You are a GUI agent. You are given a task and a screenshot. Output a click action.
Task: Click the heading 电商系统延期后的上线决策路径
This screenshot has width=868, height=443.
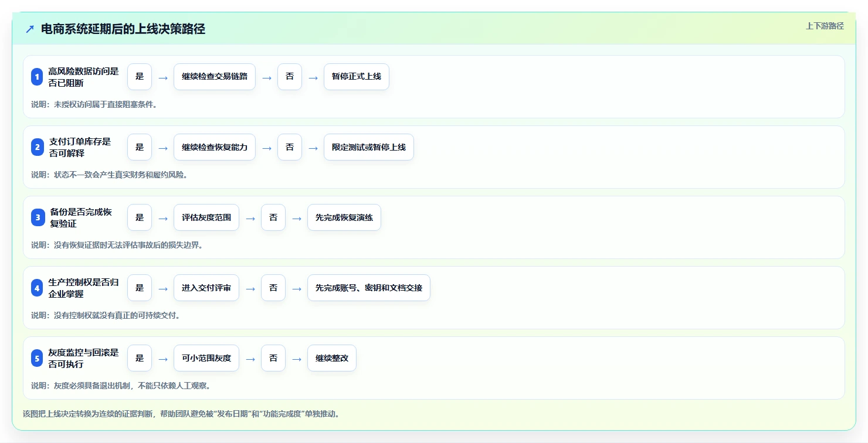click(123, 29)
